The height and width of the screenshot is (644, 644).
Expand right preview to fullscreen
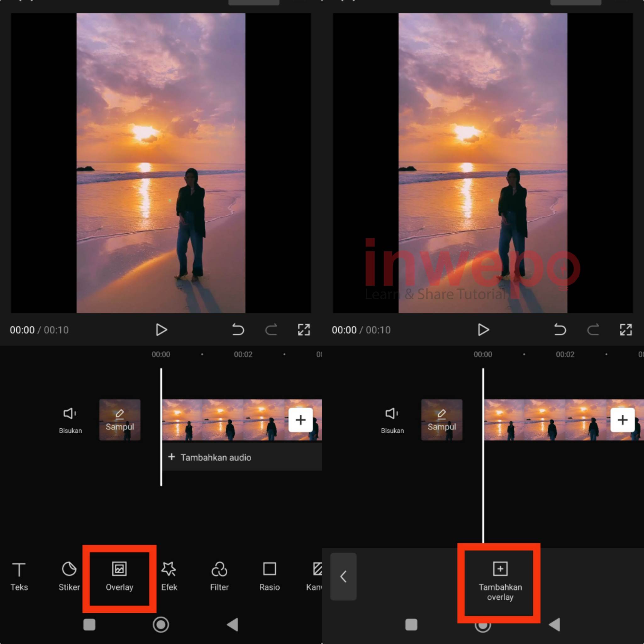tap(626, 330)
